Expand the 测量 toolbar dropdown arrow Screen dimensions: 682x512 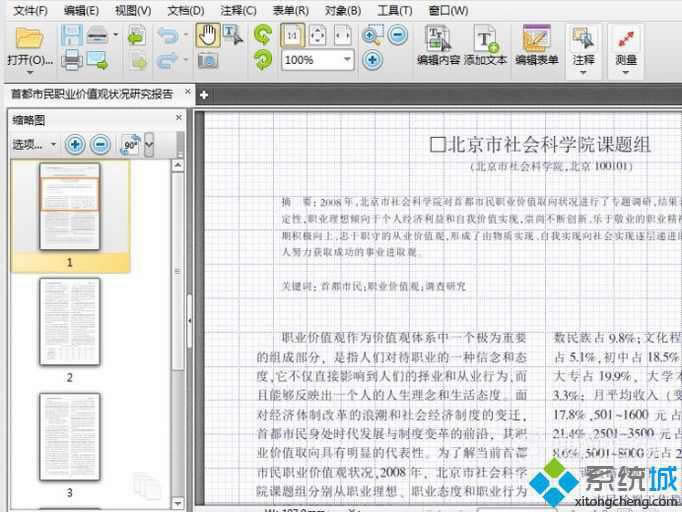626,73
